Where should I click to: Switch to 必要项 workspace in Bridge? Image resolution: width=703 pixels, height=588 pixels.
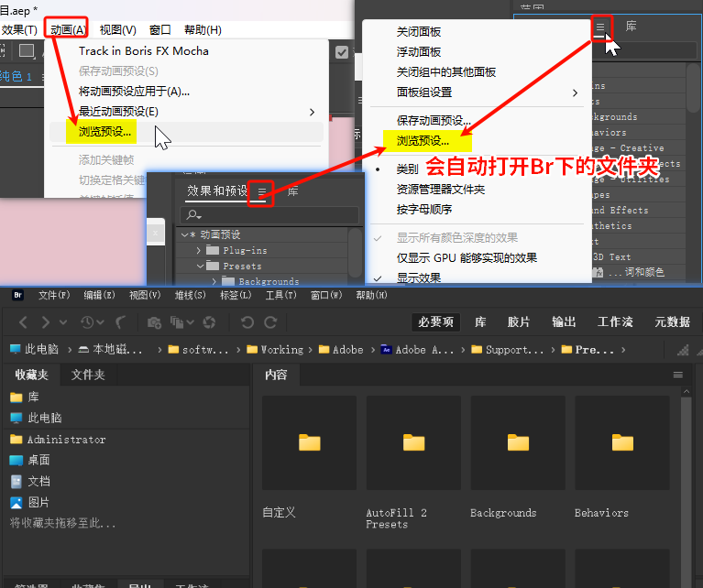[435, 321]
